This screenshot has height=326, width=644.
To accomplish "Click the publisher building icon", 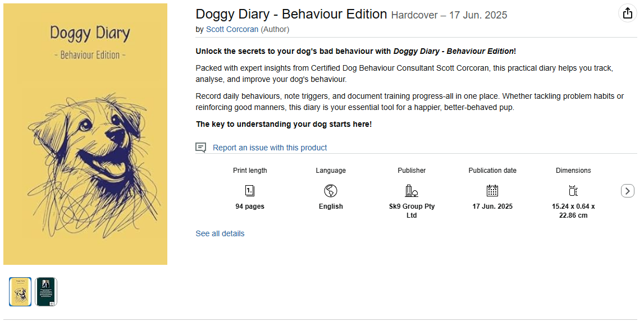I will click(x=412, y=191).
